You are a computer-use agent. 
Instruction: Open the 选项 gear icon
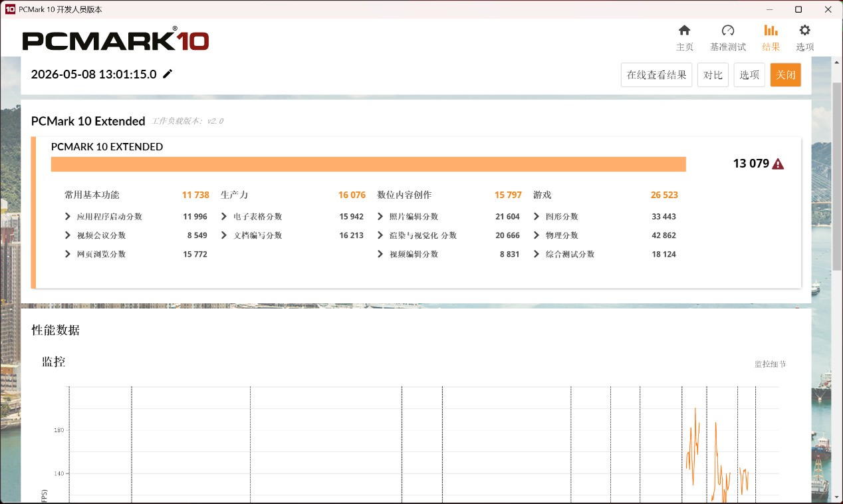point(804,31)
